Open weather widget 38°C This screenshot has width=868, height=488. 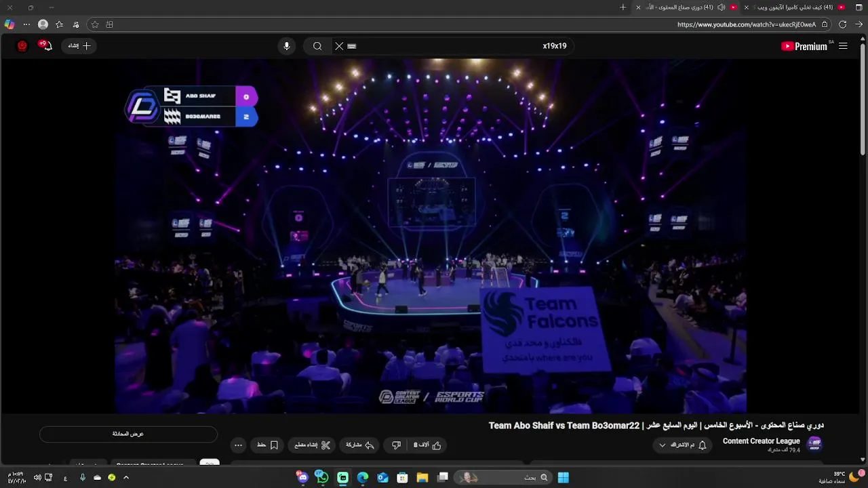[841, 477]
